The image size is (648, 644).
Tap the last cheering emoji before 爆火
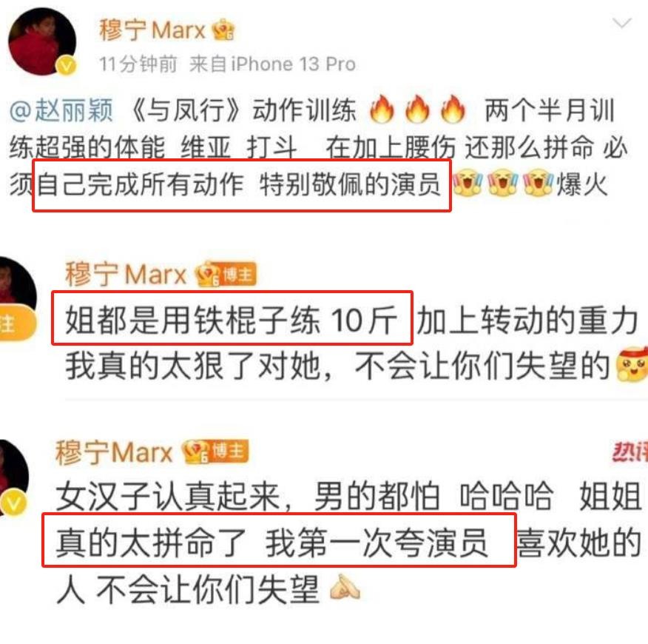[538, 182]
